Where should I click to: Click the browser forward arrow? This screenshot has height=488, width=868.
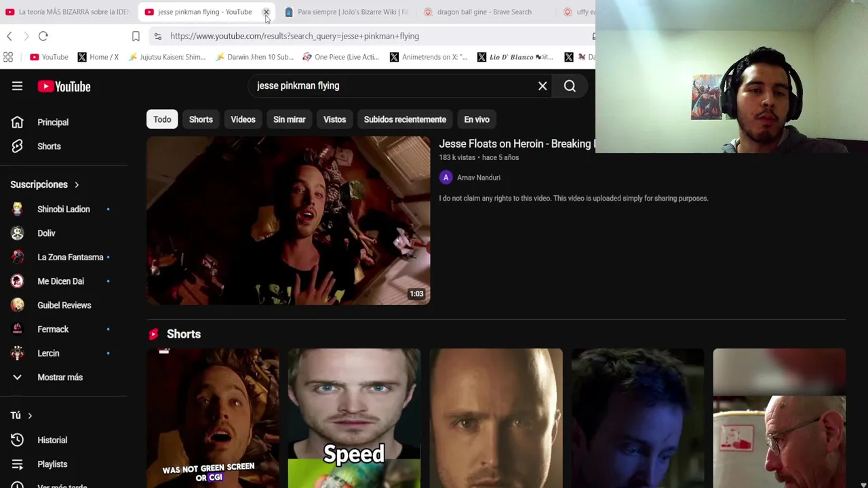[x=26, y=36]
